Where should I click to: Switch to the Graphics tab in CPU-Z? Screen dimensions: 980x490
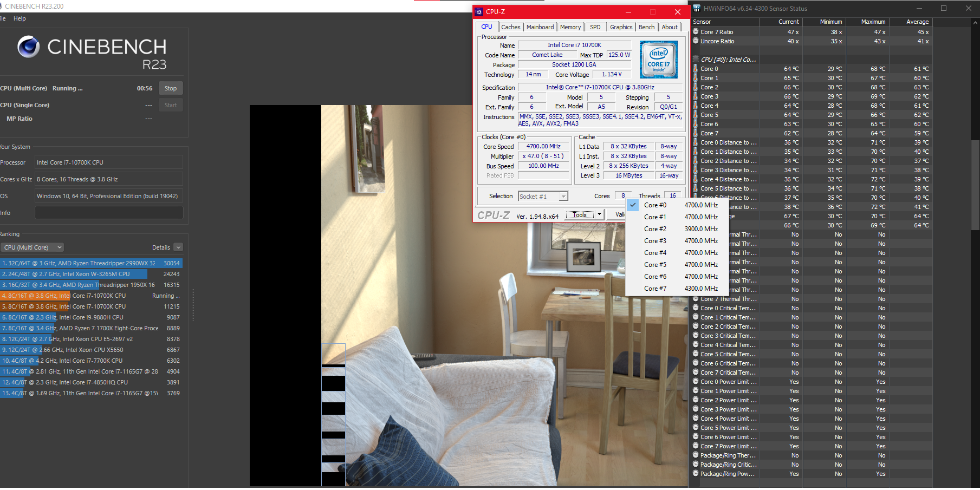pyautogui.click(x=621, y=27)
